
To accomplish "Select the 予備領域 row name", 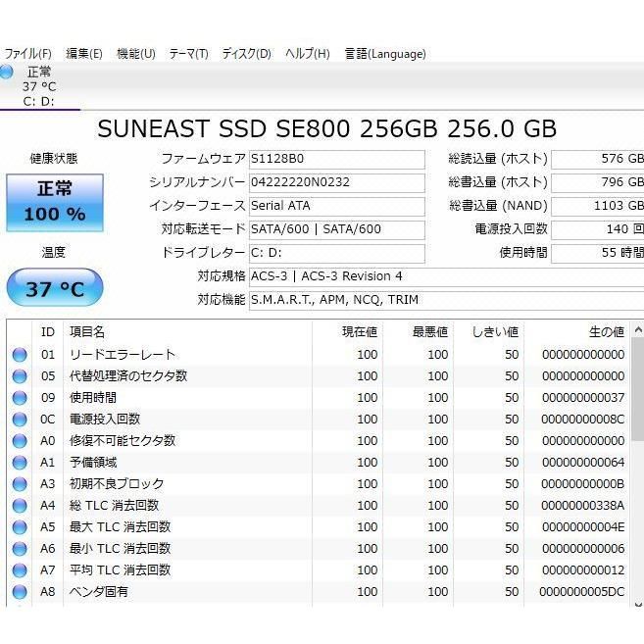I will 93,463.
